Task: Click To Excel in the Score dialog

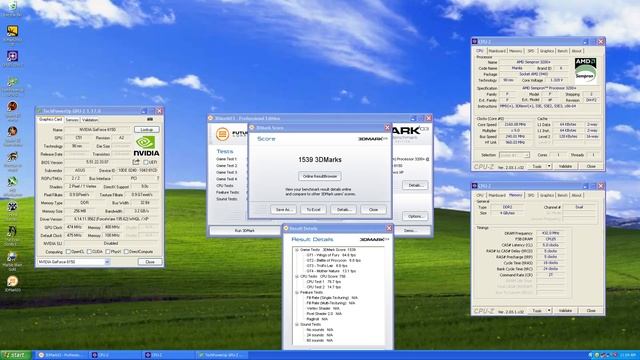Action: point(313,209)
